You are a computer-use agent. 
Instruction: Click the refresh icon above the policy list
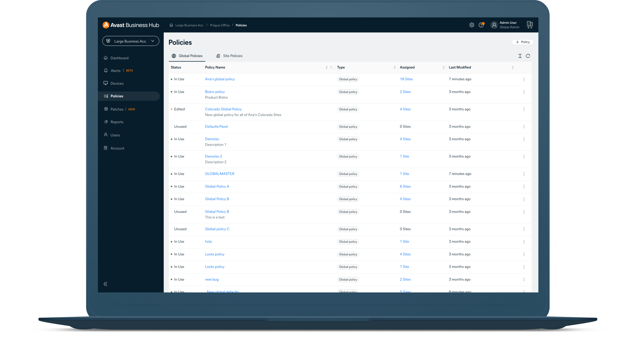pos(528,56)
